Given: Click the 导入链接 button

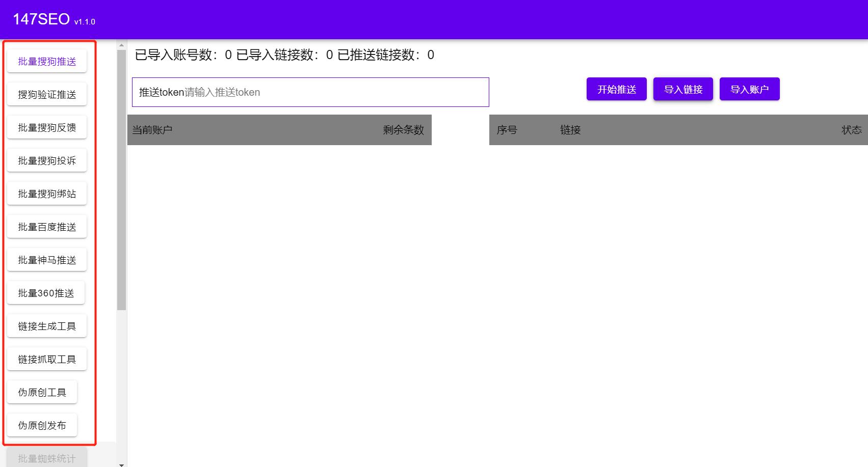Looking at the screenshot, I should [x=683, y=89].
